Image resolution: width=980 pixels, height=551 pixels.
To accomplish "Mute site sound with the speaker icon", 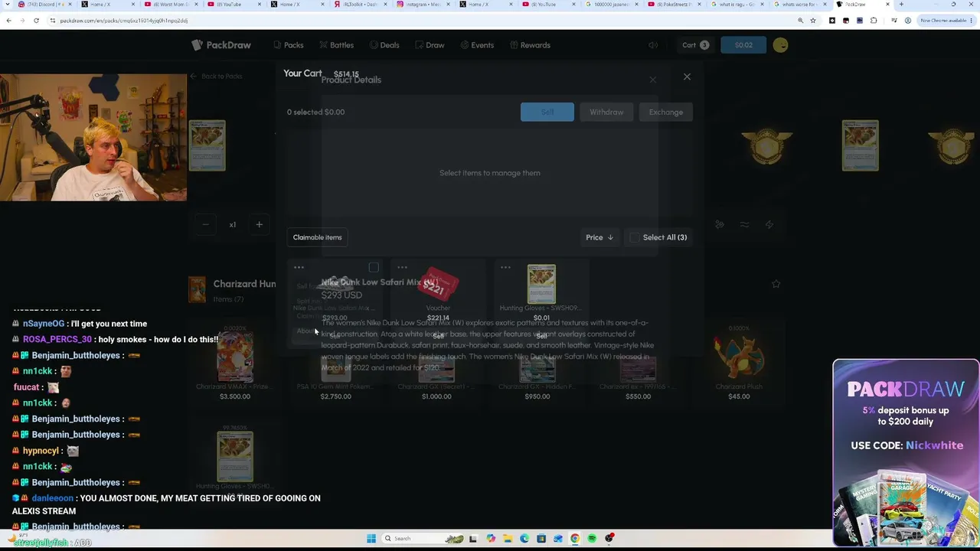I will pyautogui.click(x=653, y=45).
